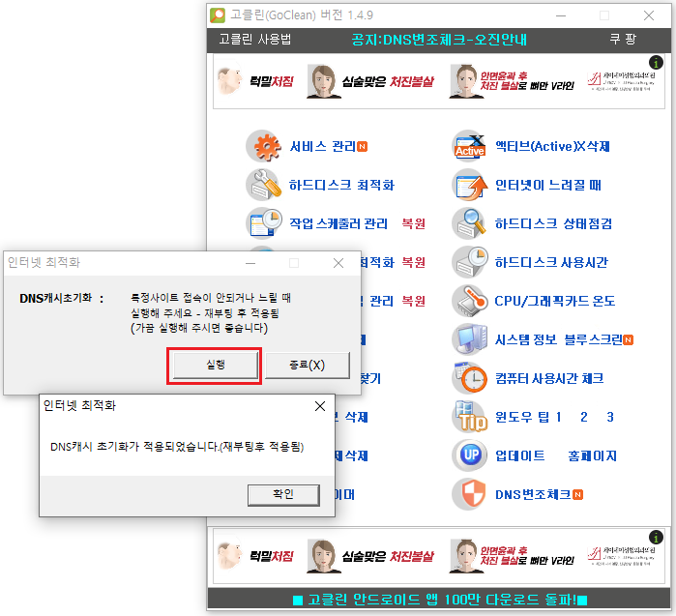Click the top banner info icon

tap(656, 63)
